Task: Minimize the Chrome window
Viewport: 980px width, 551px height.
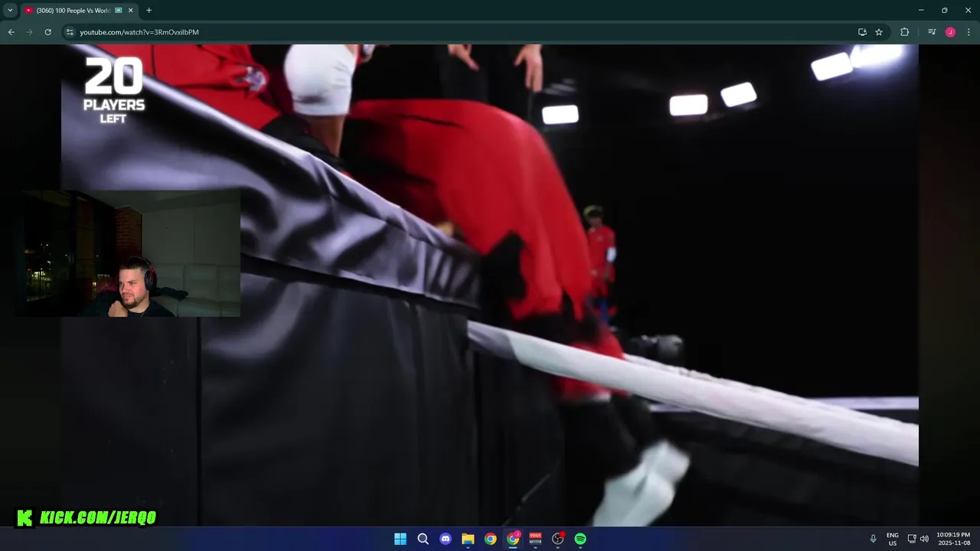Action: 921,10
